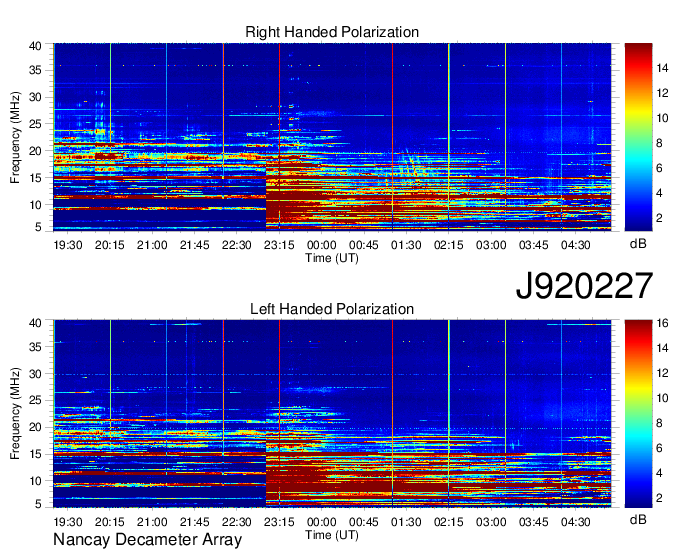Image resolution: width=680 pixels, height=552 pixels.
Task: Click the 4 value on bottom colorbar
Action: click(659, 473)
